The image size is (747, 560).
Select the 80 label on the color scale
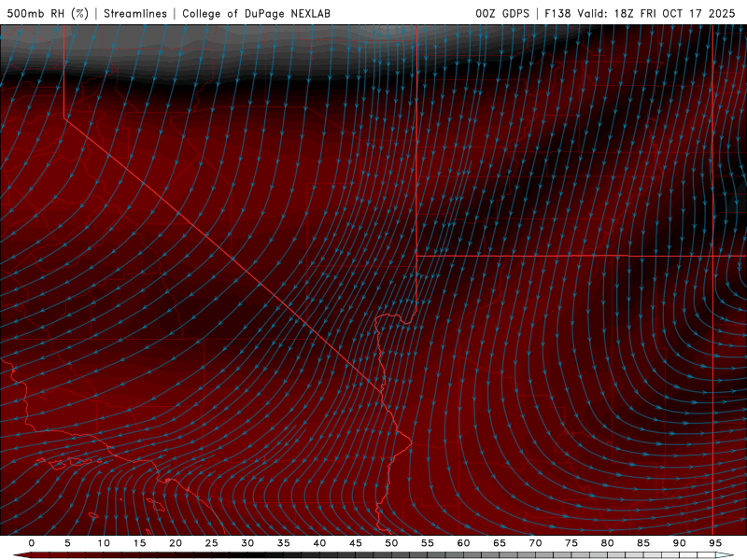pyautogui.click(x=607, y=543)
